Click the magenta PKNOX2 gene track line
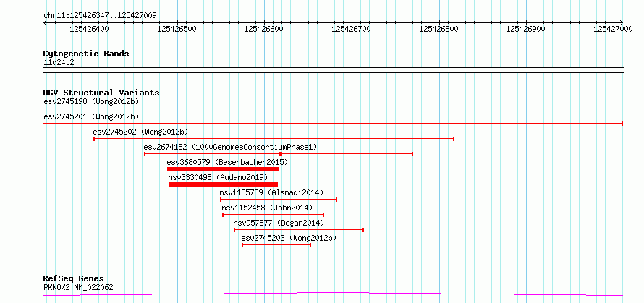This screenshot has height=303, width=644. click(x=333, y=294)
